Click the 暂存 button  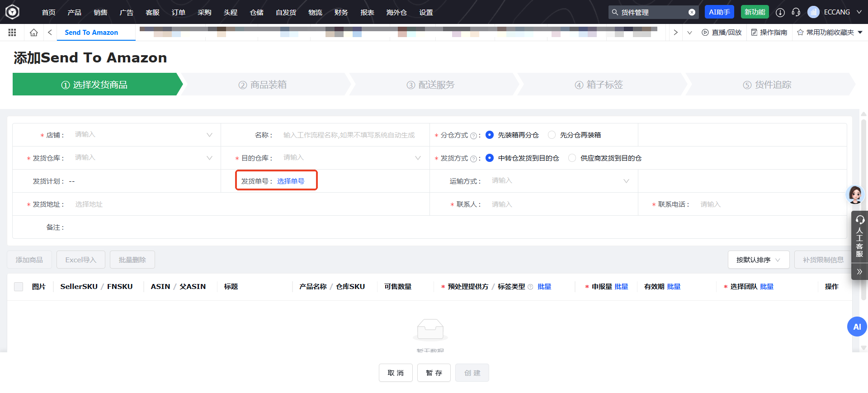[434, 373]
